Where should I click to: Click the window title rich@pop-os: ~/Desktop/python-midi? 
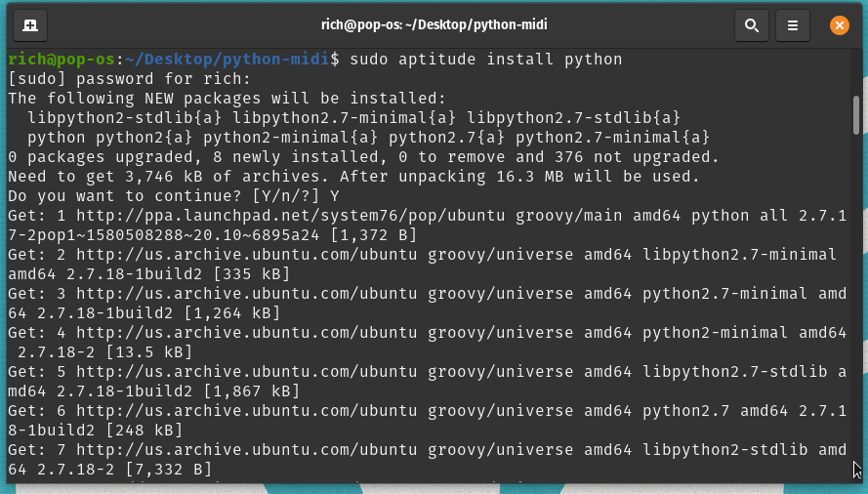pos(434,25)
